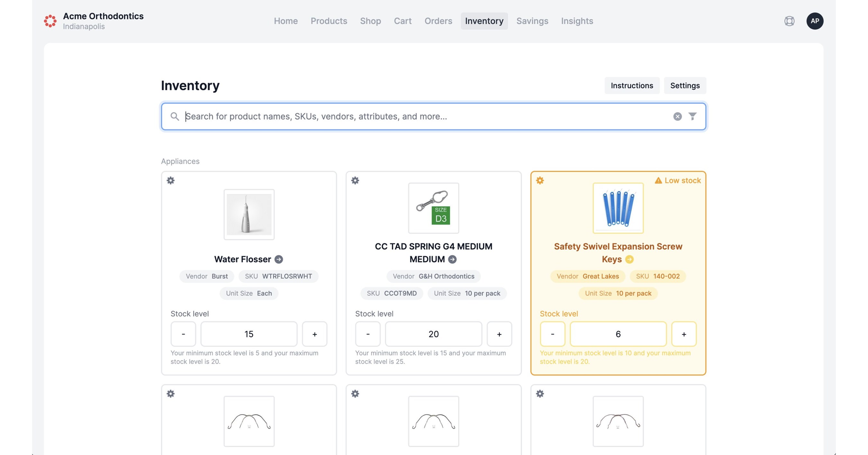Screen dimensions: 868x455
Task: Open inventory Settings button
Action: click(x=685, y=86)
